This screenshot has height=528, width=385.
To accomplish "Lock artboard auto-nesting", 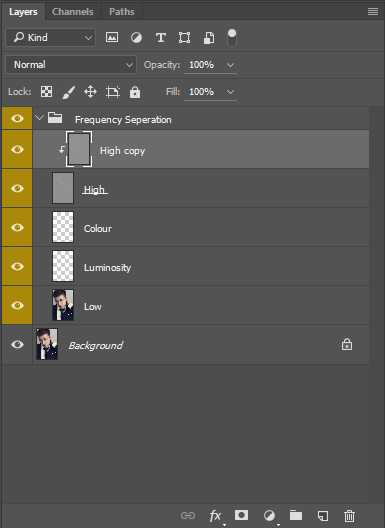I will click(113, 92).
